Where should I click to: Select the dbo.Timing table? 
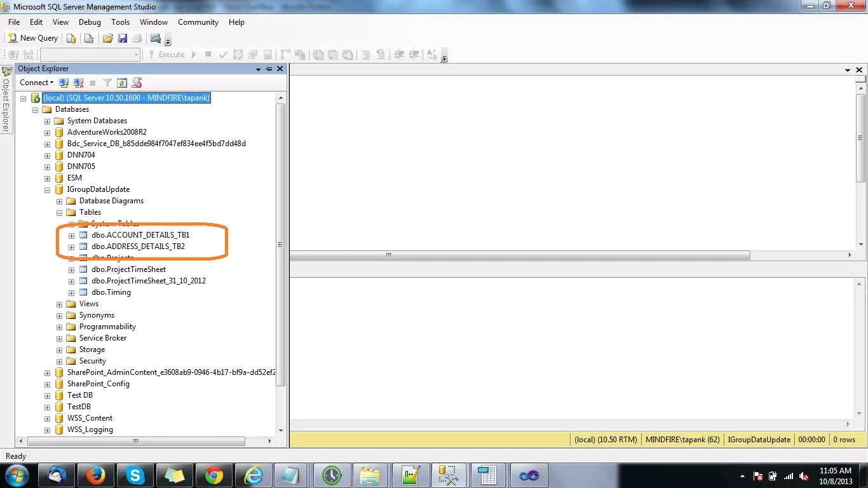point(111,292)
